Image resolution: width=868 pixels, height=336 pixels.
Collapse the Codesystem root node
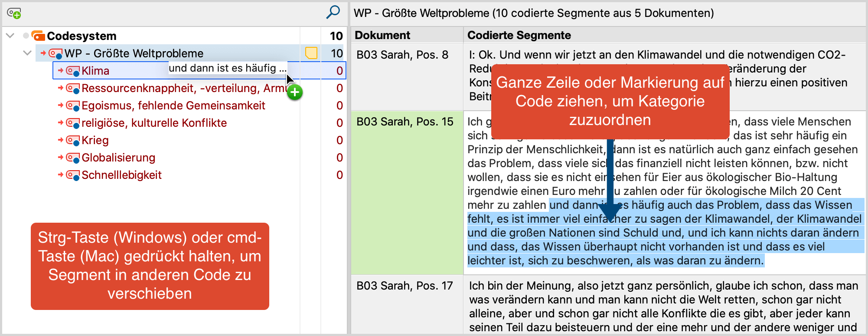[x=10, y=36]
